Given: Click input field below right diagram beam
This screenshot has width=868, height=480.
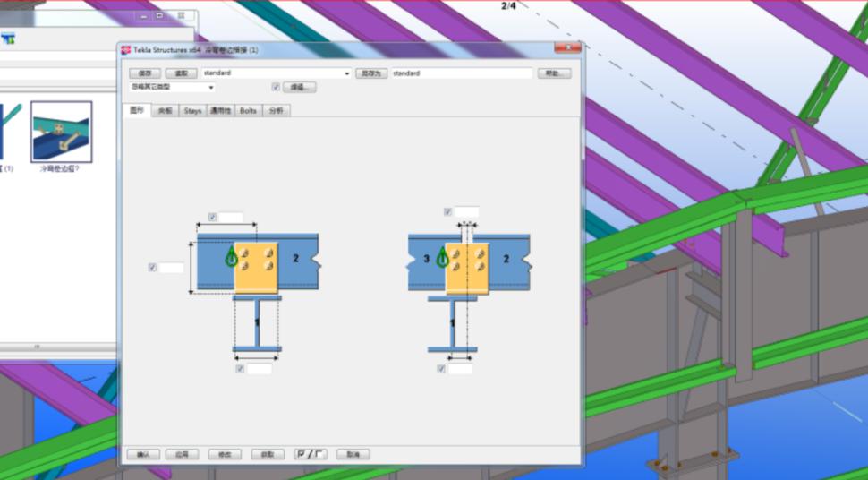Looking at the screenshot, I should pyautogui.click(x=461, y=369).
